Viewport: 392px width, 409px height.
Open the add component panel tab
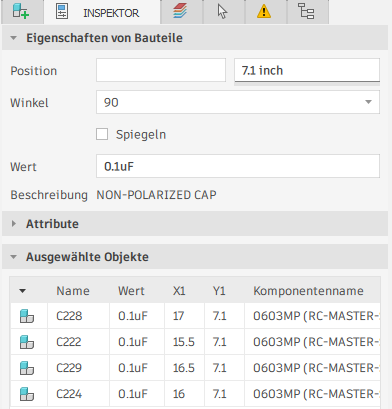(x=22, y=12)
